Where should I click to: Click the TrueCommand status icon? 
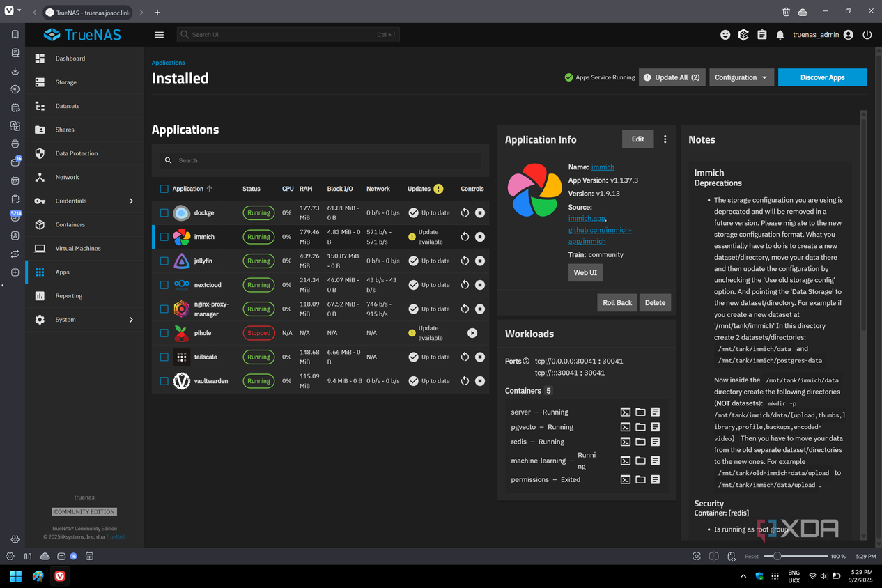(743, 35)
